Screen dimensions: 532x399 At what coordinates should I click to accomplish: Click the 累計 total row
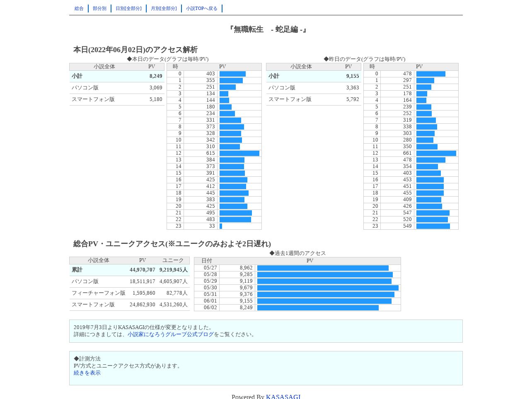click(x=130, y=270)
